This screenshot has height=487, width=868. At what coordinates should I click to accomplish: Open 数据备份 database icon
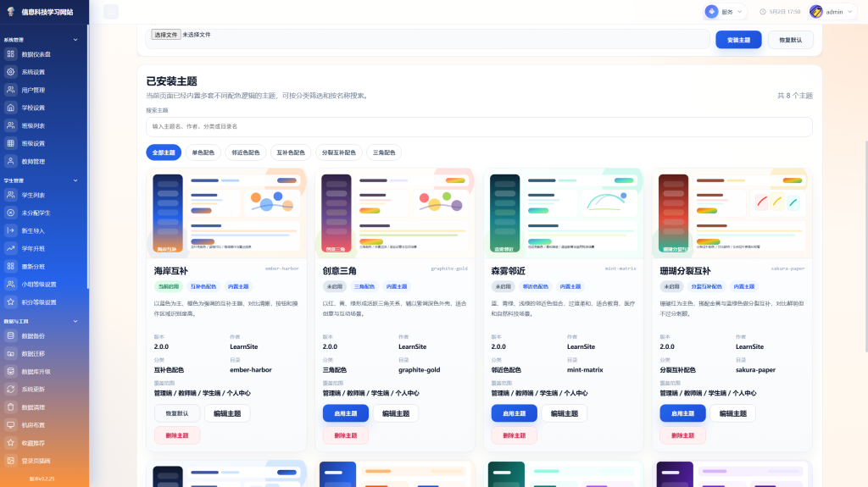10,335
